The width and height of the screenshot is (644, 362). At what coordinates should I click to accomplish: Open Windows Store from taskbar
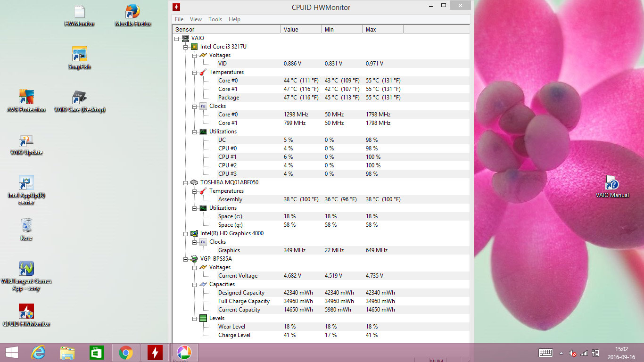[x=97, y=353]
